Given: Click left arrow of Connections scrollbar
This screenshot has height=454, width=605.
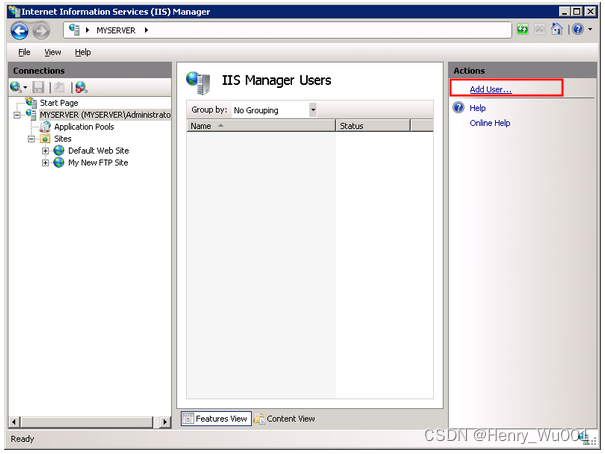Looking at the screenshot, I should [x=14, y=422].
